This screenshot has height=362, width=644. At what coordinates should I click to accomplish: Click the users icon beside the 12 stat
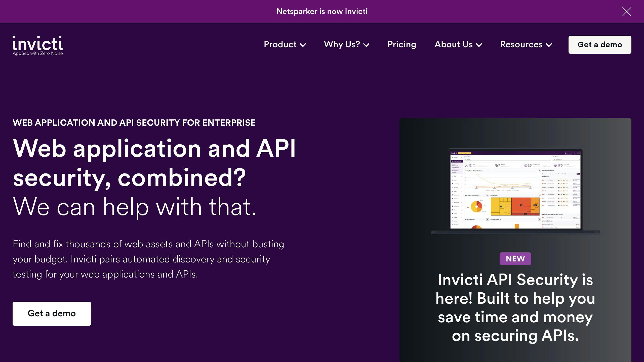click(x=467, y=165)
